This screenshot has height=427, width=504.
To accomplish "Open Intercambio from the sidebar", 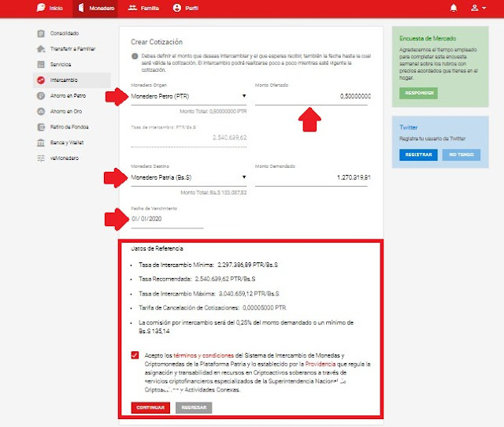I will (x=64, y=80).
